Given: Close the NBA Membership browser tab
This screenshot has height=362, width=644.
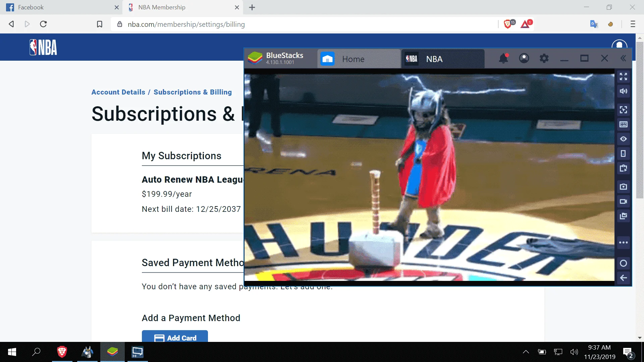Looking at the screenshot, I should (x=237, y=7).
